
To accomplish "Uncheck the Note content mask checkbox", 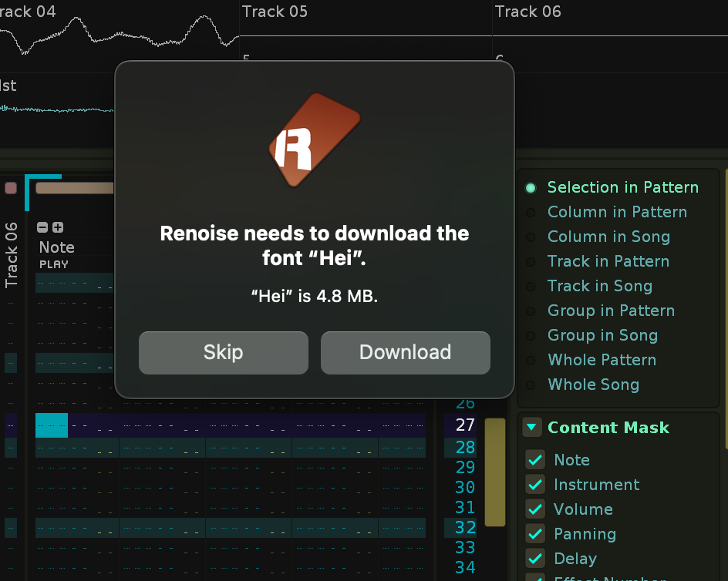I will (x=535, y=460).
